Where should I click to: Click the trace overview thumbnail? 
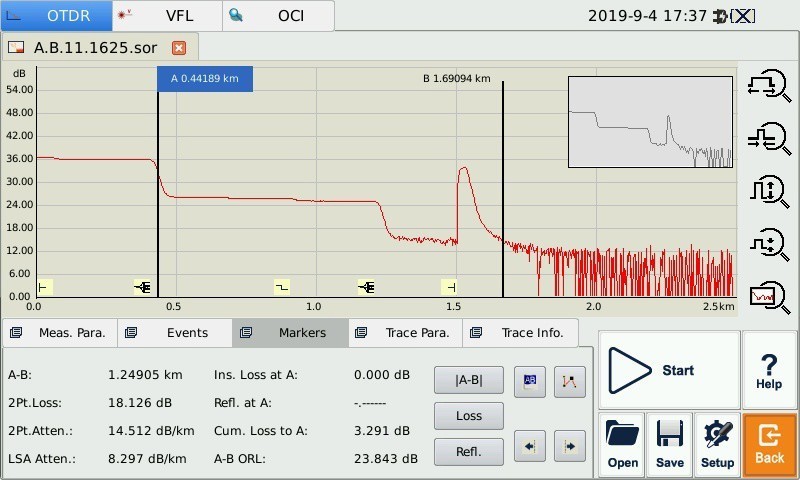(x=651, y=122)
